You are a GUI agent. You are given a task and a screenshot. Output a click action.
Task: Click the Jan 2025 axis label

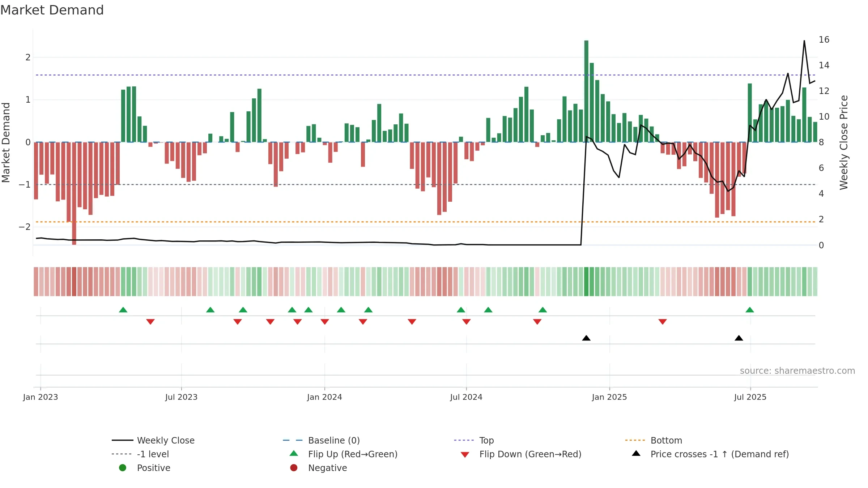[x=609, y=397]
